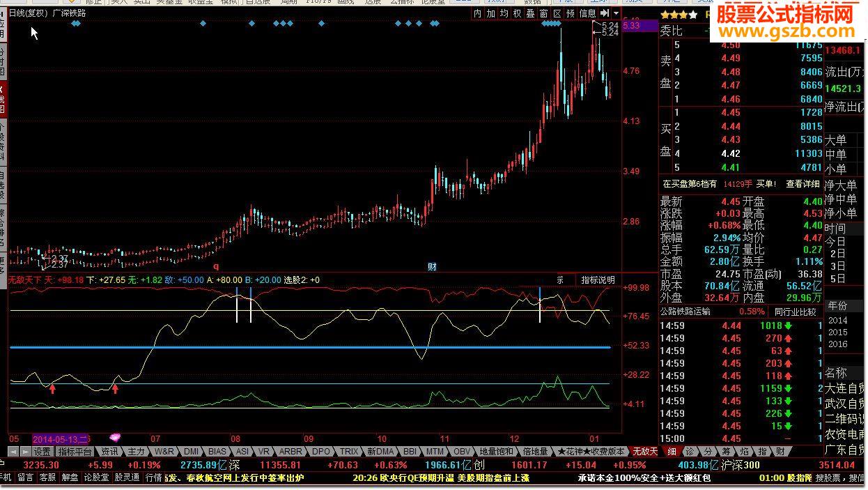Viewport: 868px width, 490px height.
Task: Click the 留言 button in bottom bar
Action: (x=26, y=477)
